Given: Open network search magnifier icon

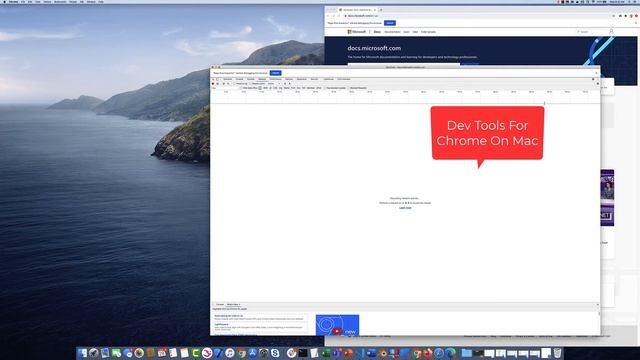Looking at the screenshot, I should coord(228,84).
